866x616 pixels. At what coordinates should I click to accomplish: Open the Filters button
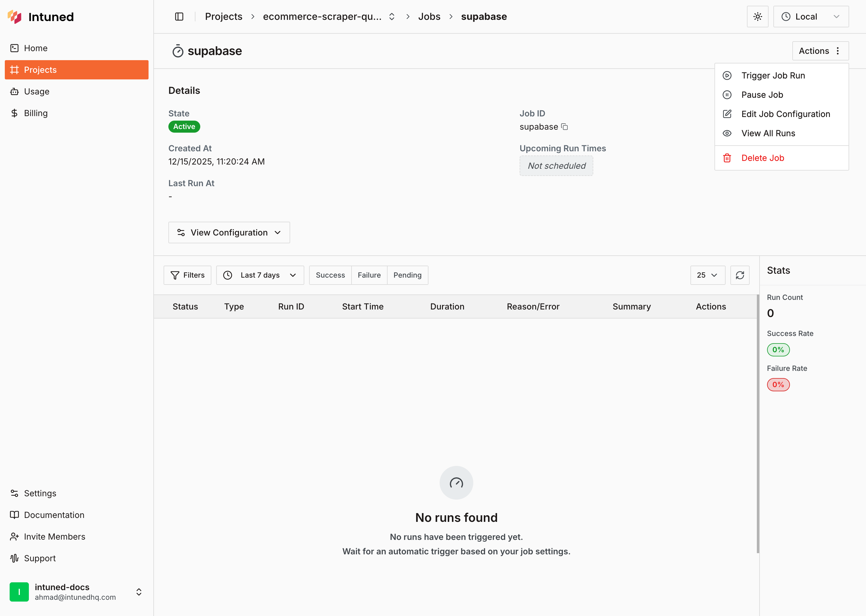tap(187, 275)
